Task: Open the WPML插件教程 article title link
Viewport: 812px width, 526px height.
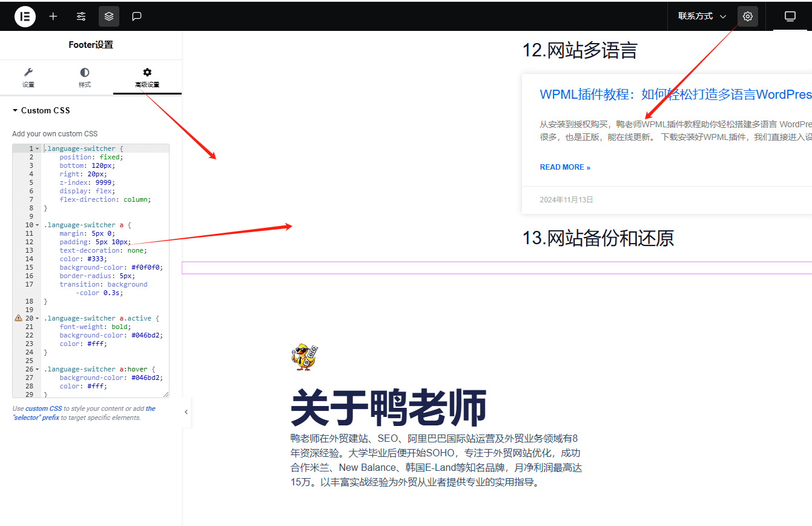Action: coord(676,95)
